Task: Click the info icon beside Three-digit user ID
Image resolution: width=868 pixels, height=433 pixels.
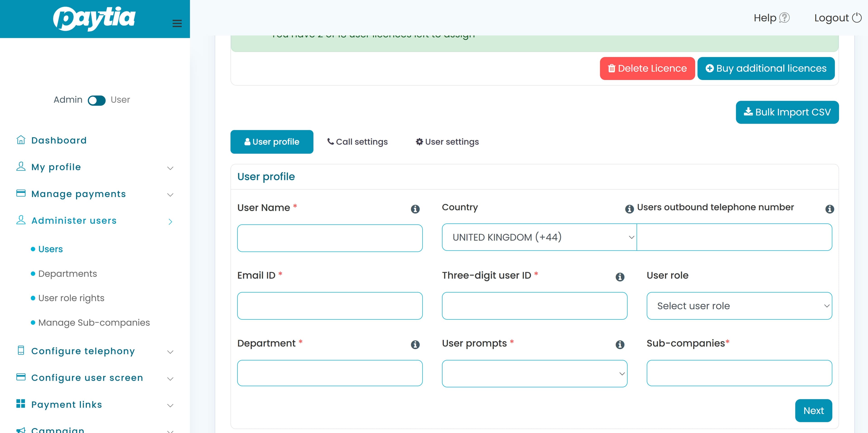Action: tap(620, 277)
